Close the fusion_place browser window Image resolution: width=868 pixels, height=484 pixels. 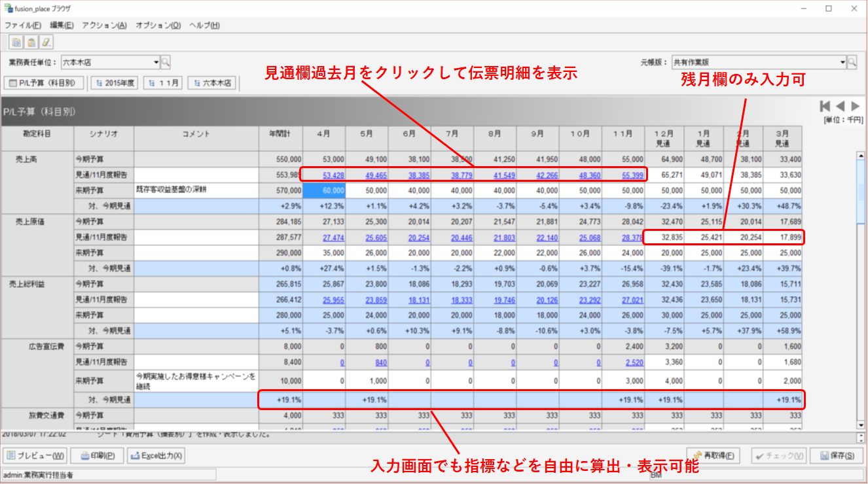(x=853, y=9)
